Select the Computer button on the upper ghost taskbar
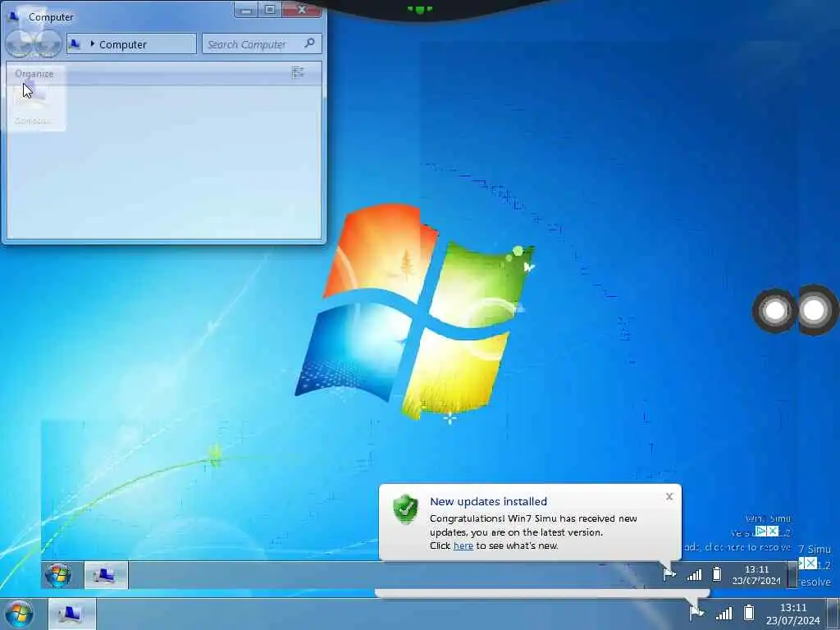 [x=106, y=575]
